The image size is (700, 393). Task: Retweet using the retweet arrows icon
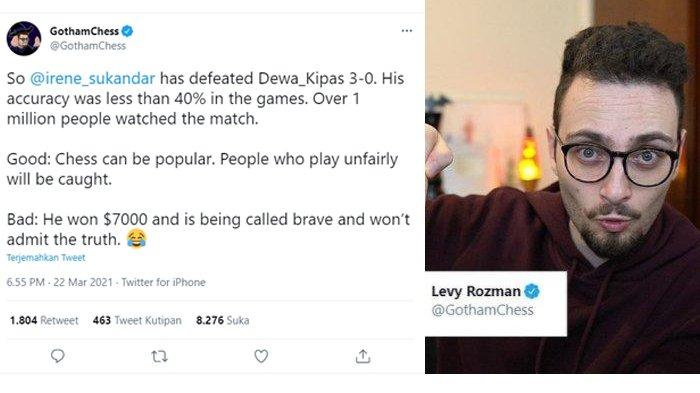[159, 356]
